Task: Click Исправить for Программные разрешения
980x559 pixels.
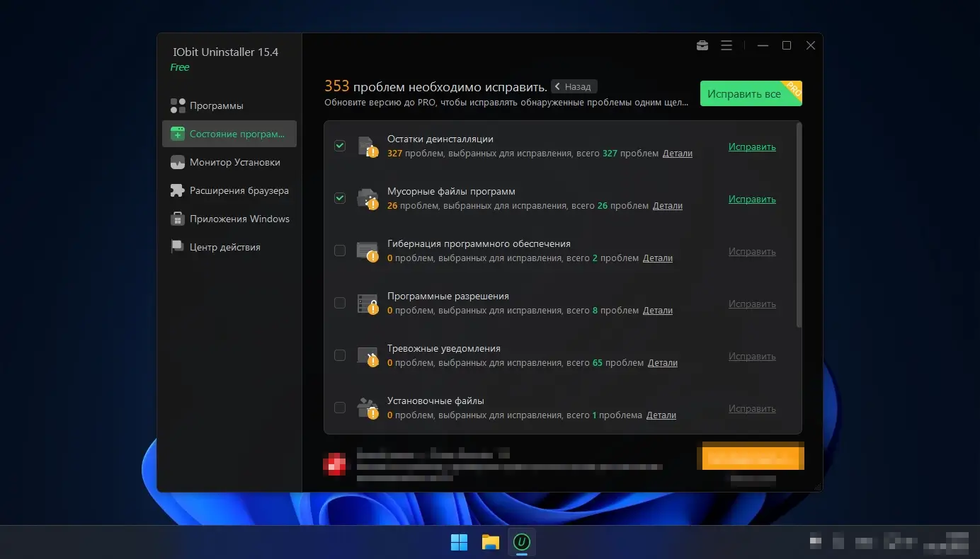Action: pyautogui.click(x=752, y=304)
